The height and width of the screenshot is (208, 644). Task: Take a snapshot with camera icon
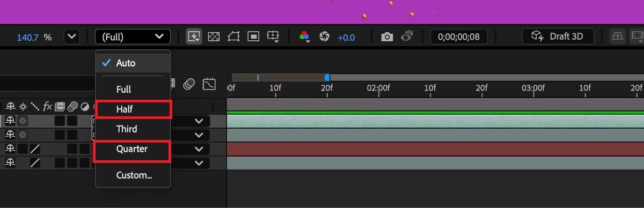pos(387,37)
